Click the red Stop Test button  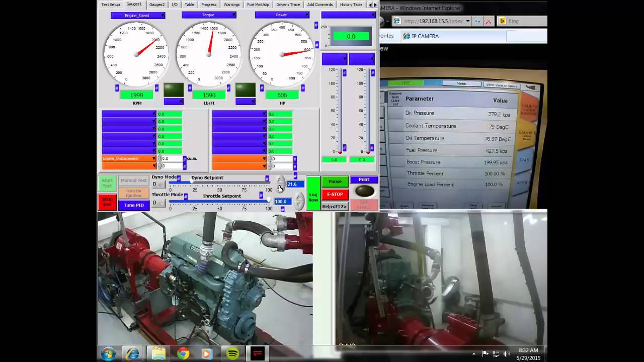[107, 202]
